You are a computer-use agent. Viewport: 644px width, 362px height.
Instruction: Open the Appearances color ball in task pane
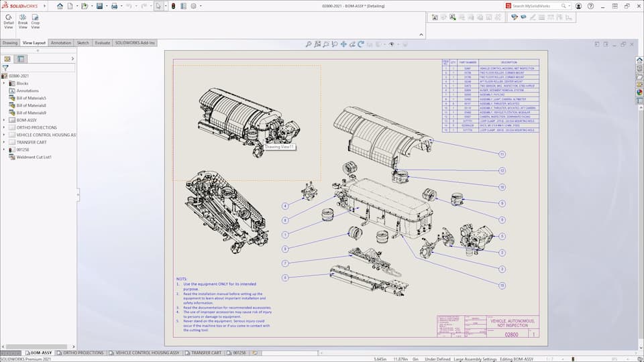pyautogui.click(x=639, y=92)
